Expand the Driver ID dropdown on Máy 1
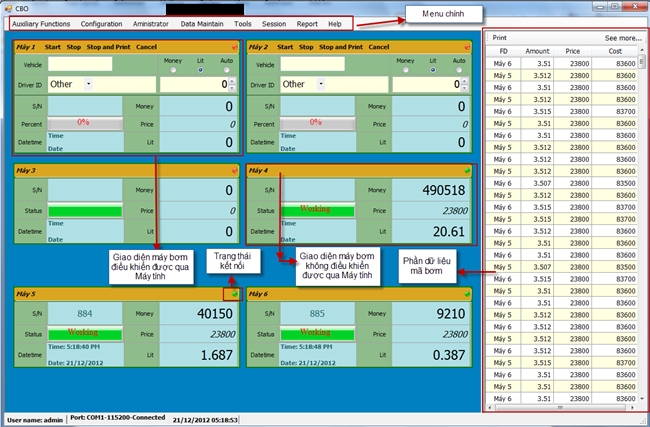650x427 pixels. [x=88, y=84]
